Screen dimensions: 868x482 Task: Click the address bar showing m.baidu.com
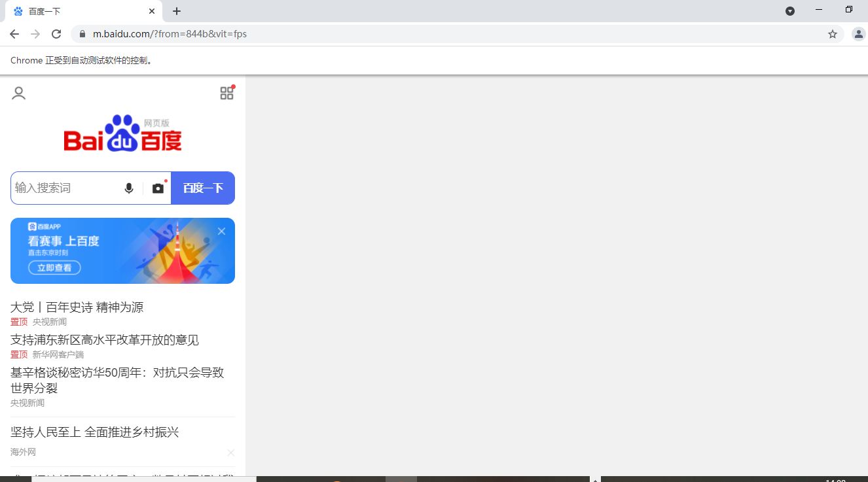click(x=458, y=34)
